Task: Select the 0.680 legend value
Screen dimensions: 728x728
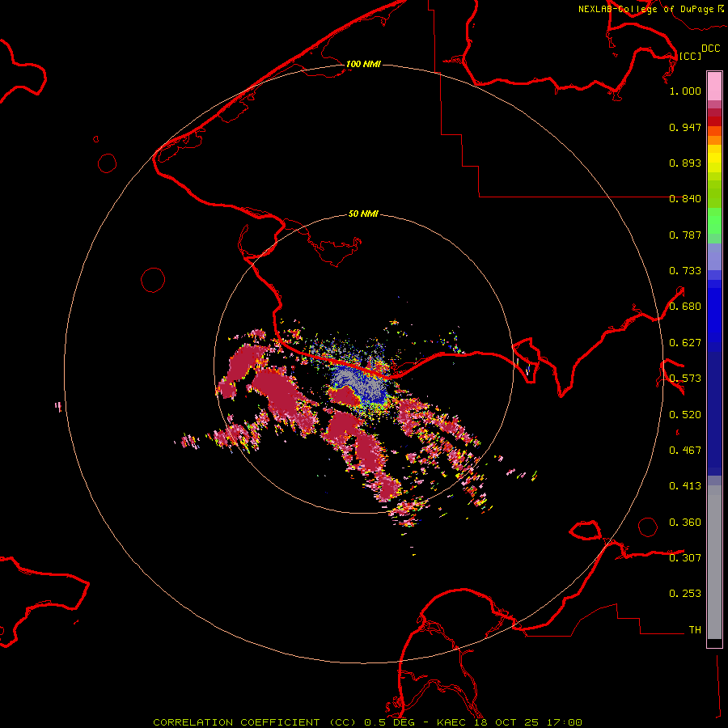Action: (x=685, y=307)
